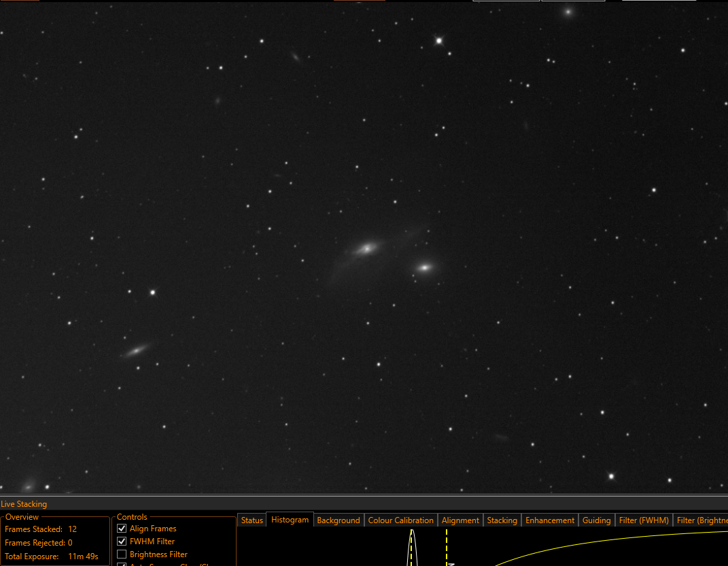
Task: Uncheck the Align Frames checkbox
Action: pyautogui.click(x=122, y=529)
